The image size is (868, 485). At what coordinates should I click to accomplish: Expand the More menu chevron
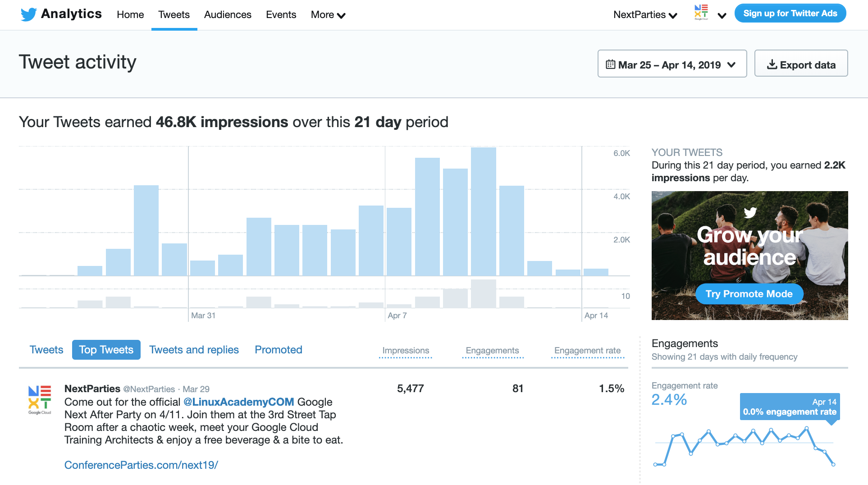tap(342, 16)
